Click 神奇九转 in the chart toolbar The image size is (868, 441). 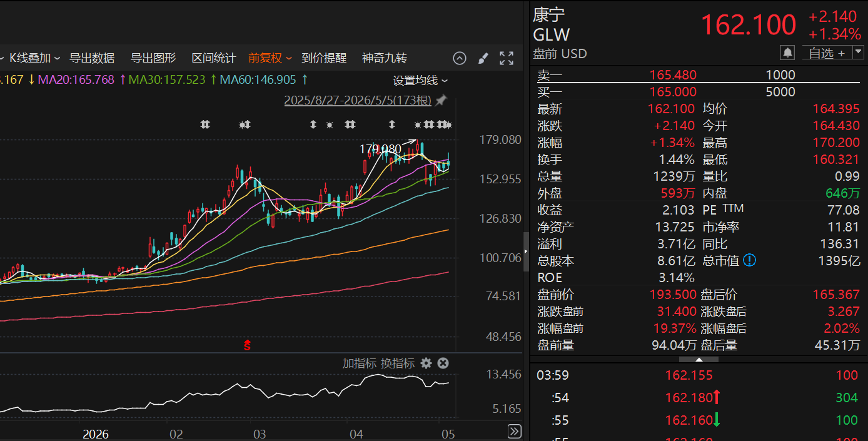click(385, 58)
